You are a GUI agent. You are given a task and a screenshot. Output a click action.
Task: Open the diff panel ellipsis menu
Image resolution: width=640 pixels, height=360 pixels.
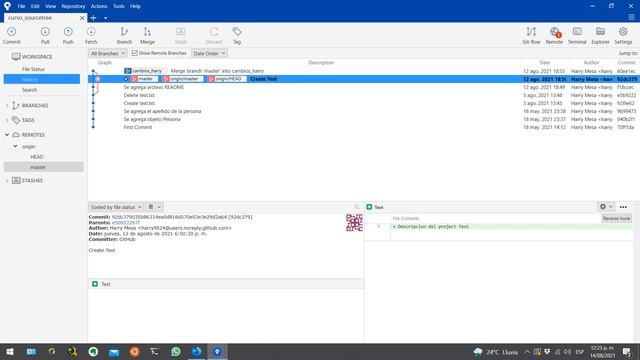pyautogui.click(x=623, y=207)
